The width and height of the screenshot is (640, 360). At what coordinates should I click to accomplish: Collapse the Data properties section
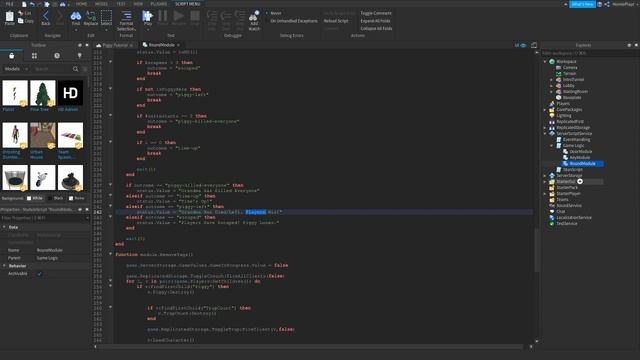click(x=4, y=227)
